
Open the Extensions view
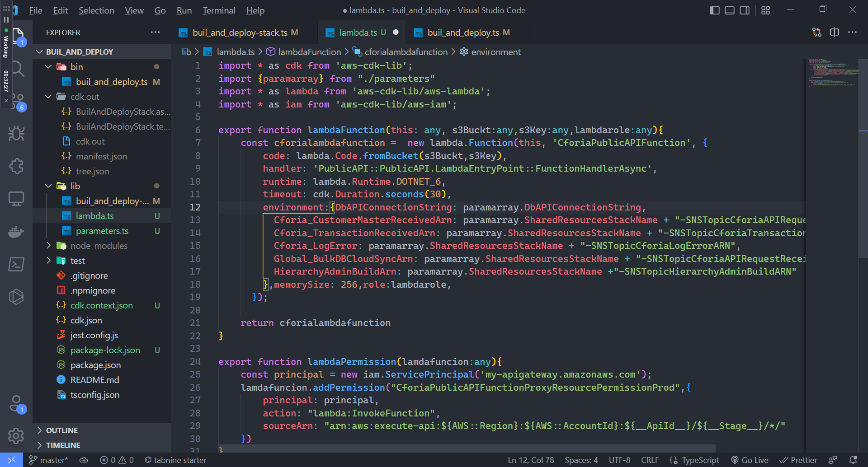tap(16, 166)
